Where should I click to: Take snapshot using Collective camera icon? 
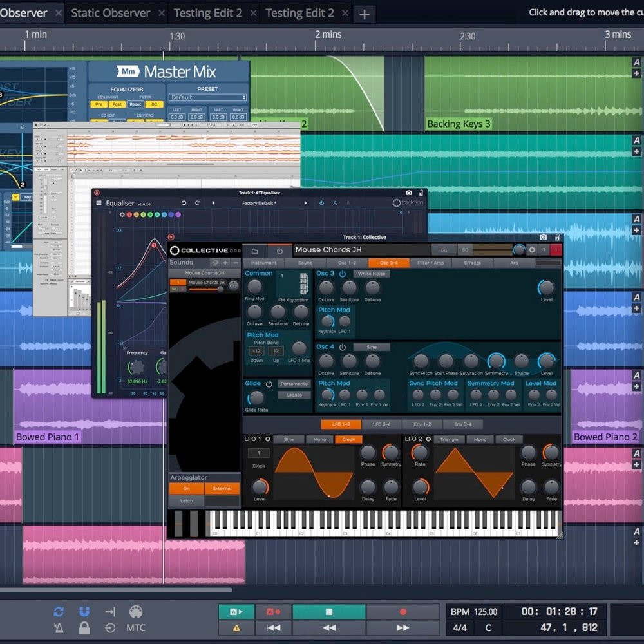pos(543,237)
